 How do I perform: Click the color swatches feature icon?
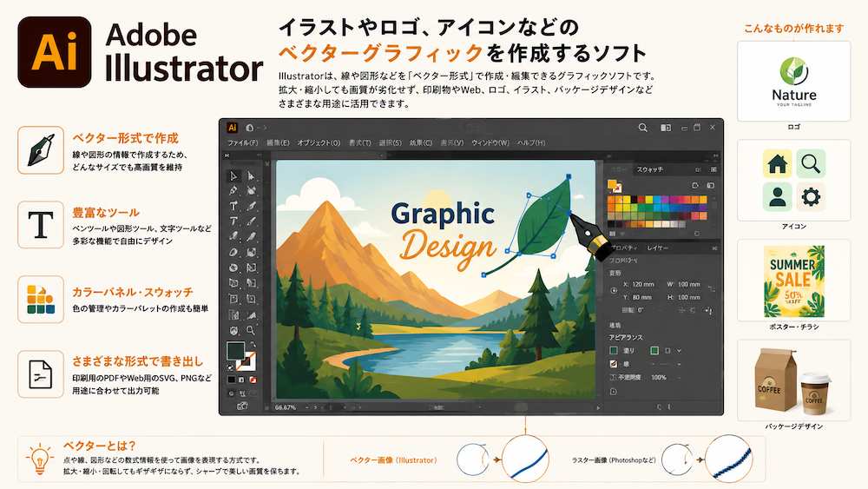pos(41,299)
